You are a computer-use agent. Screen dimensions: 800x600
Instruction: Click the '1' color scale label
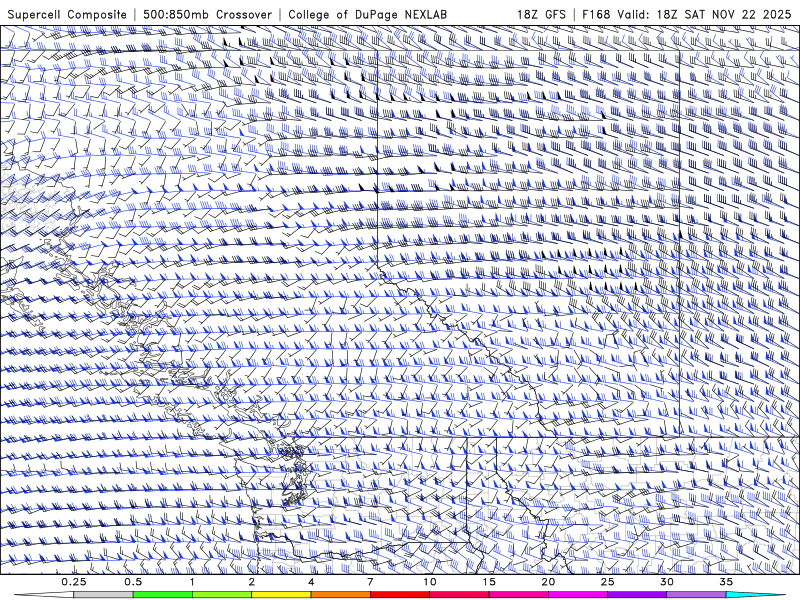192,582
